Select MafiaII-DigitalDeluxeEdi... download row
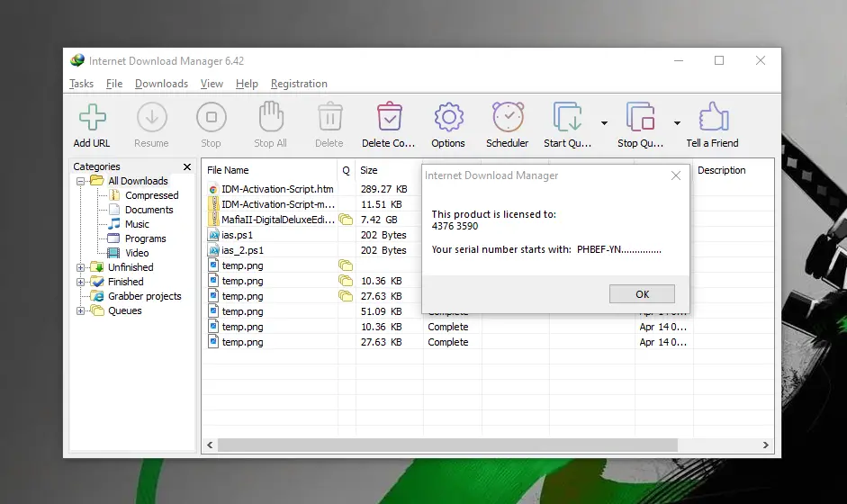The height and width of the screenshot is (504, 847). 278,220
